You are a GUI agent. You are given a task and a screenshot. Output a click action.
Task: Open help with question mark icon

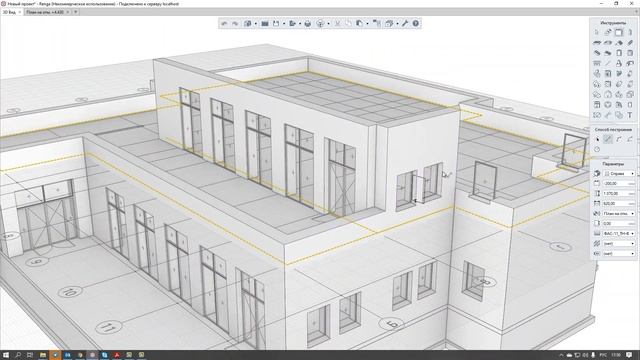pyautogui.click(x=416, y=24)
